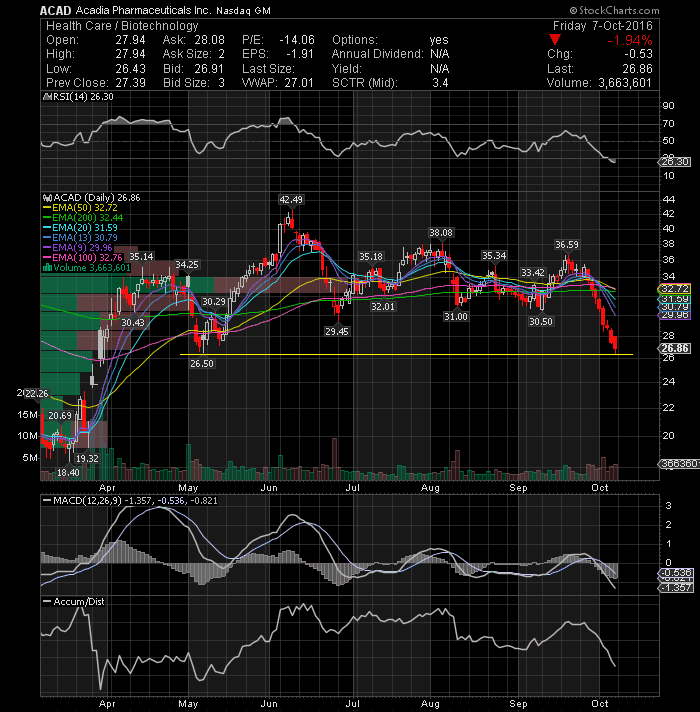Click the ACAD (Daily) 26.86 legend title
The width and height of the screenshot is (700, 712).
pyautogui.click(x=97, y=198)
